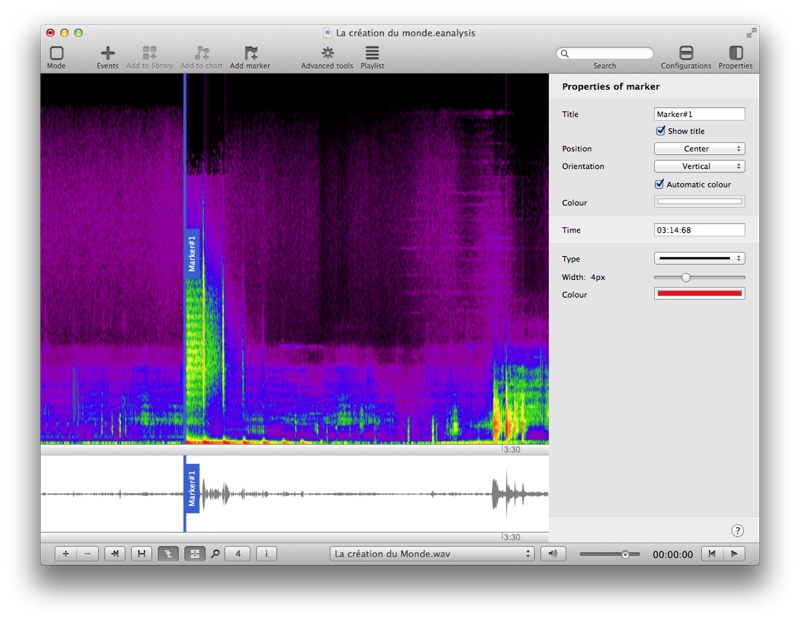Open the Events tool

point(108,53)
